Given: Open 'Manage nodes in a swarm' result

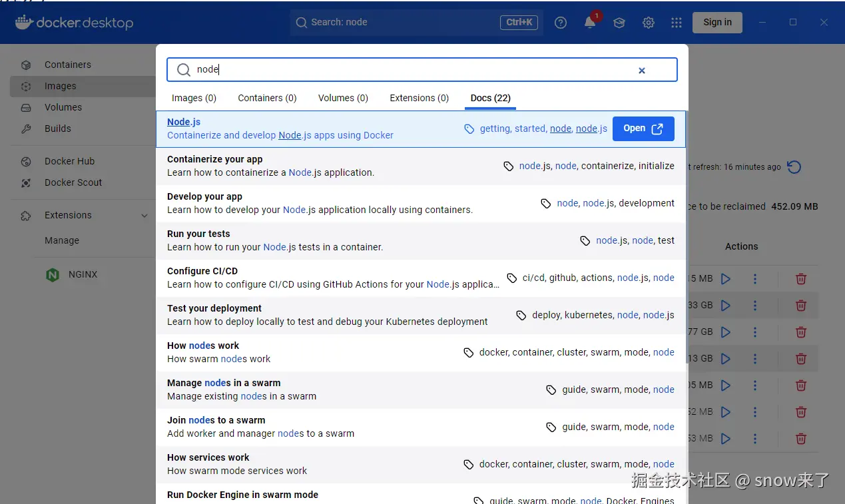Looking at the screenshot, I should (421, 389).
